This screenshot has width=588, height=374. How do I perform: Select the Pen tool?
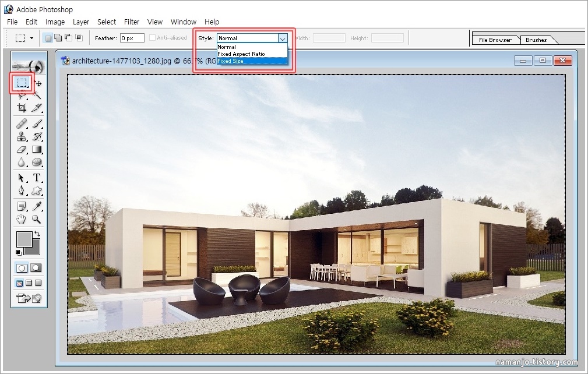click(22, 190)
